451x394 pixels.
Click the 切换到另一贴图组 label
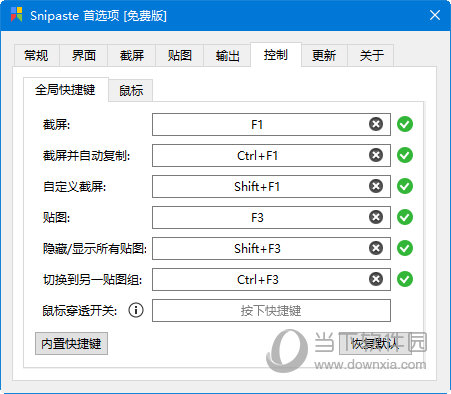(x=92, y=280)
